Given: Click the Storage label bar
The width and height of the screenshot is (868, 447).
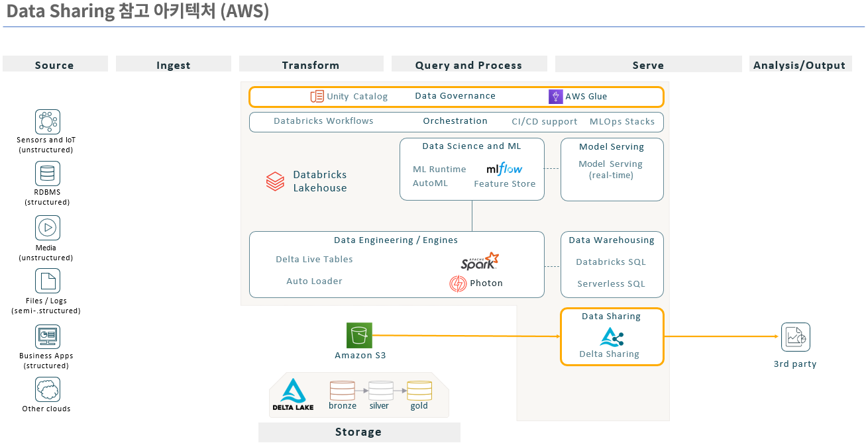Looking at the screenshot, I should (x=358, y=432).
